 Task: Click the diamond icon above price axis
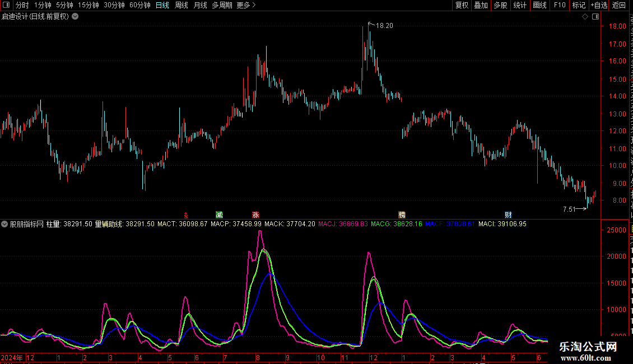[x=585, y=17]
